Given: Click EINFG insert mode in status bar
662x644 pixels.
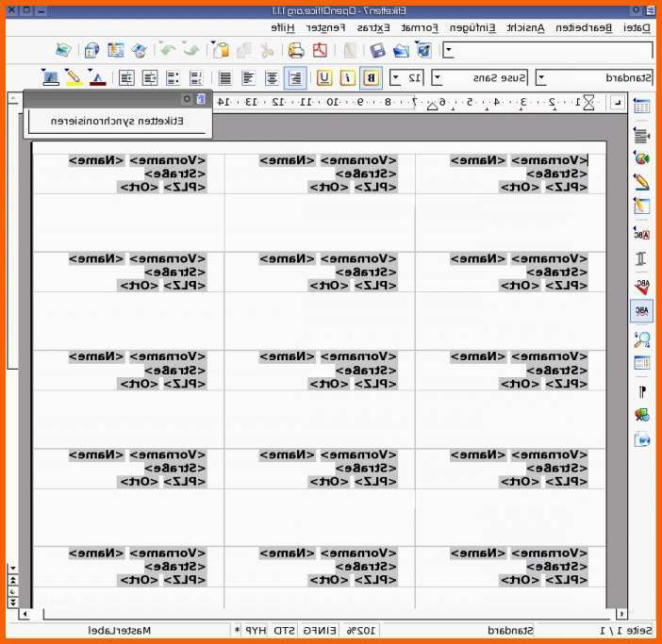Looking at the screenshot, I should pyautogui.click(x=320, y=631).
